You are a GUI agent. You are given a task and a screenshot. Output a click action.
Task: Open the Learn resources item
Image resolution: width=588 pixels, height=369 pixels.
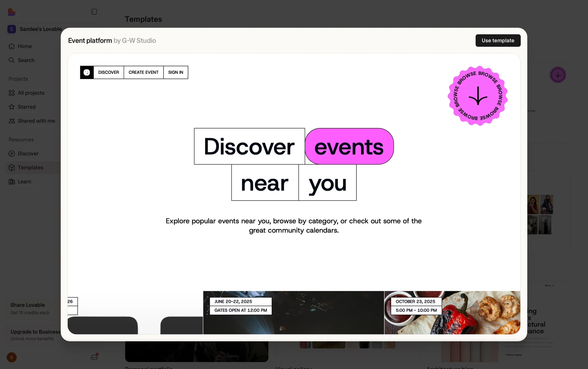click(x=24, y=182)
